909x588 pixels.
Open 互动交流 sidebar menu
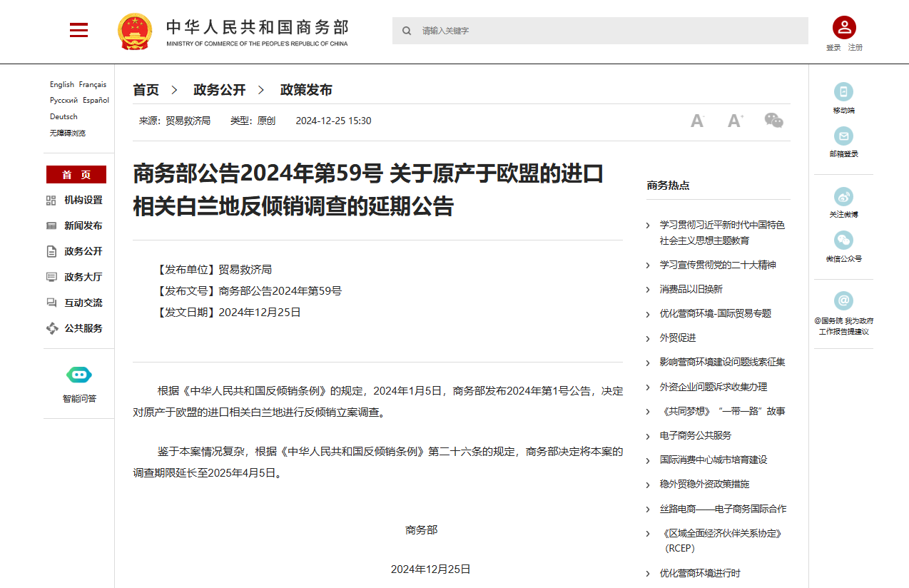tap(83, 303)
